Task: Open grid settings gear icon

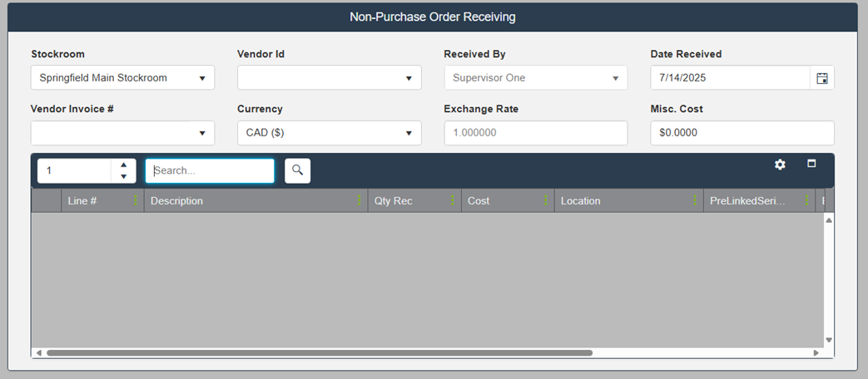Action: (780, 165)
